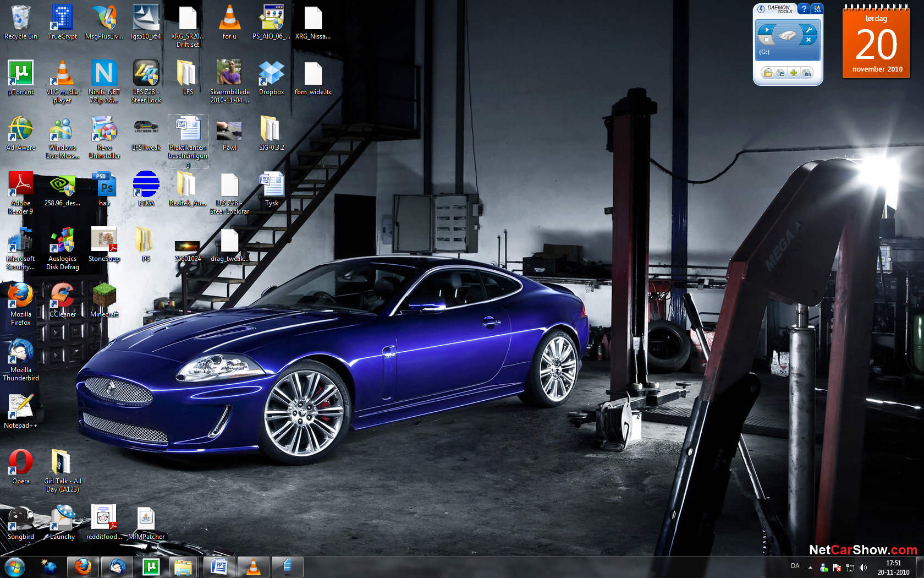Screen dimensions: 924x578
Task: Mount image with DAEMON Tools play button
Action: pos(767,30)
